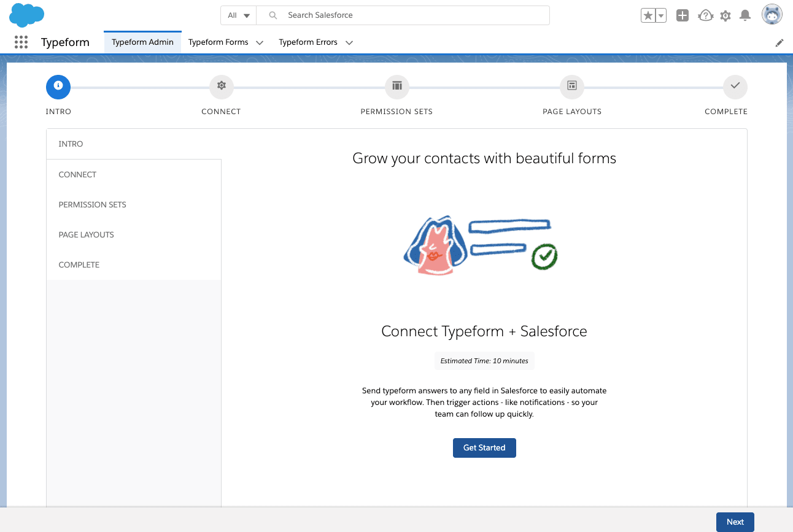Click the Typeform app name label

pos(65,42)
